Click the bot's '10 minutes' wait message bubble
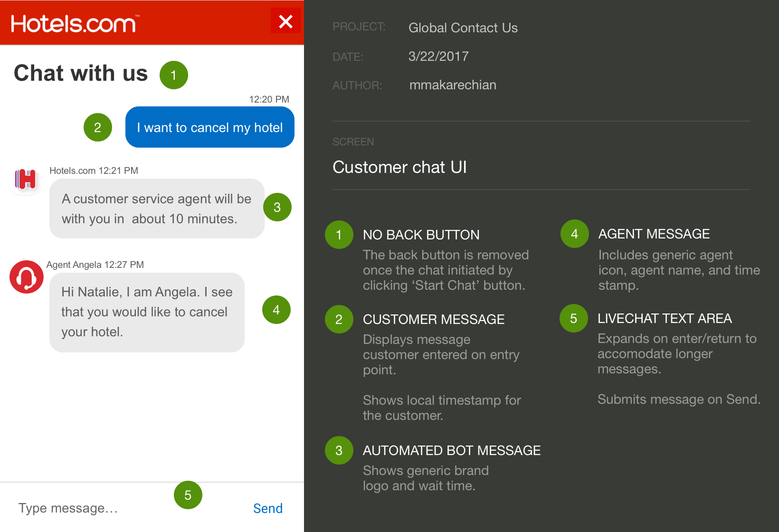 [x=156, y=209]
